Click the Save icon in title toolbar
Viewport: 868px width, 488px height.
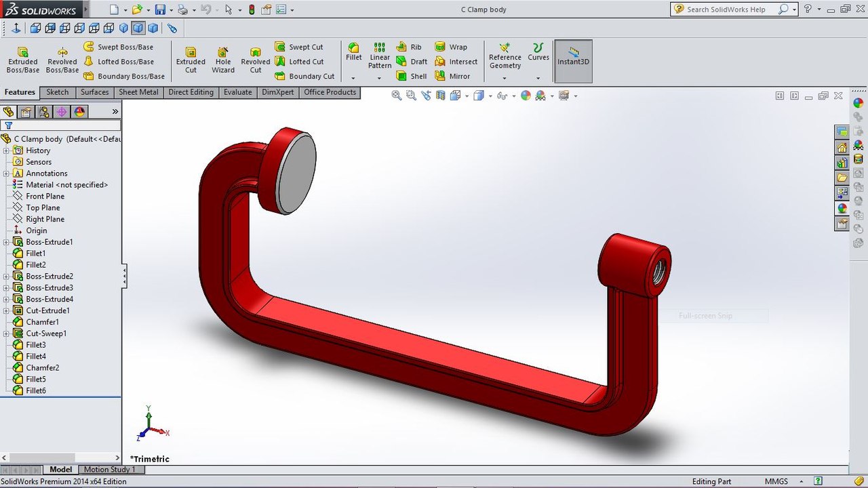[x=160, y=9]
